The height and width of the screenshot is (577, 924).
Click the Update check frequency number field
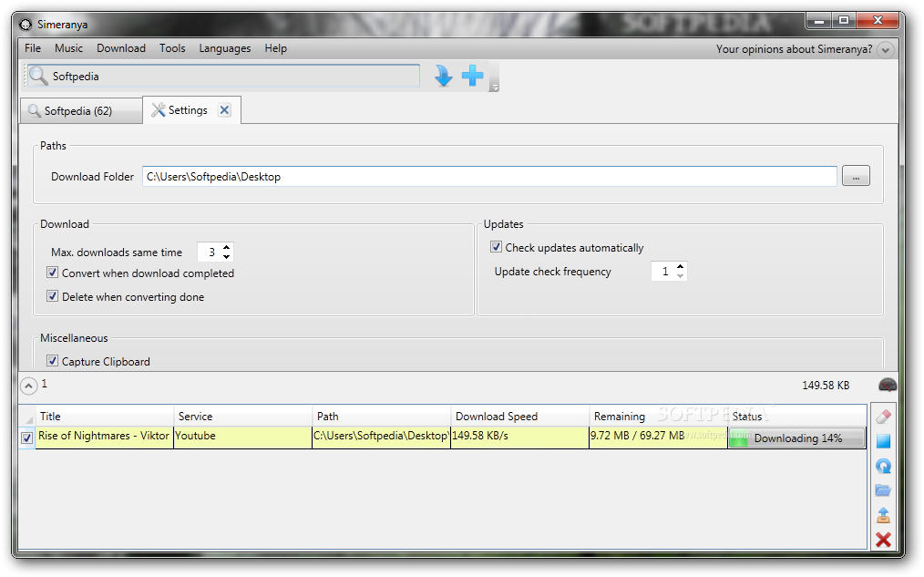pyautogui.click(x=663, y=271)
